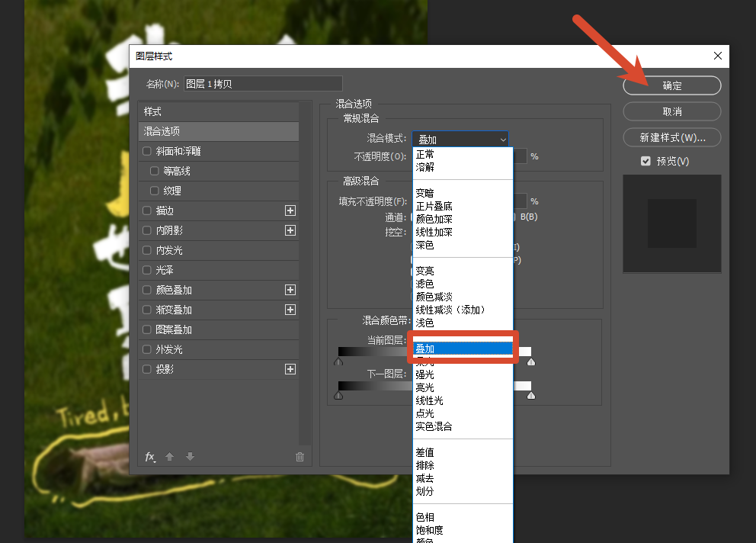Click plus icon beside 投影

click(x=290, y=369)
